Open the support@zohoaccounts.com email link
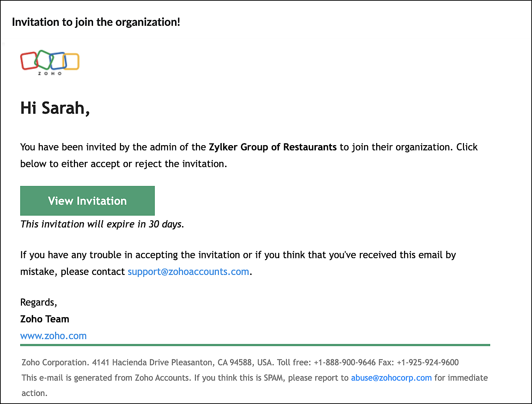The width and height of the screenshot is (532, 404). [188, 271]
